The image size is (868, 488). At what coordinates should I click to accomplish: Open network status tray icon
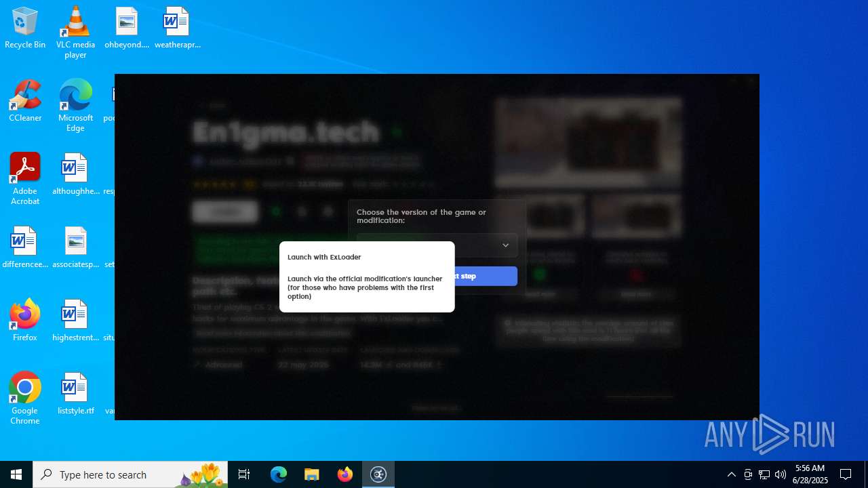[764, 474]
